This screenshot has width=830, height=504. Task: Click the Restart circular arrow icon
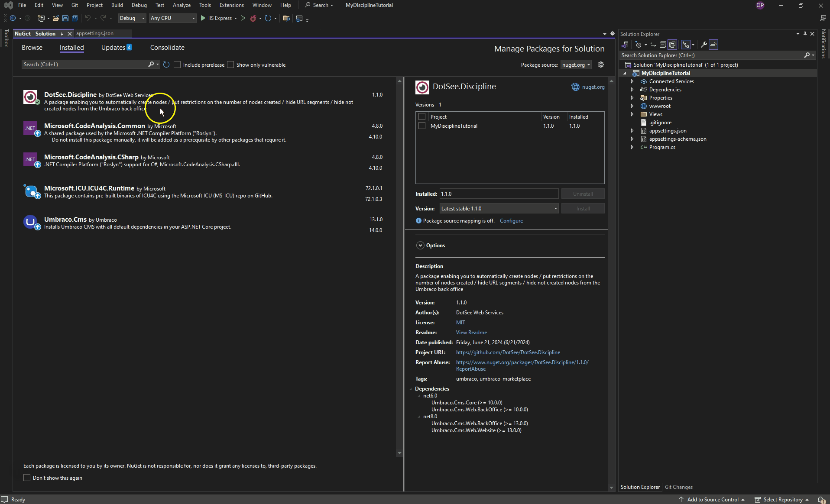tap(268, 18)
